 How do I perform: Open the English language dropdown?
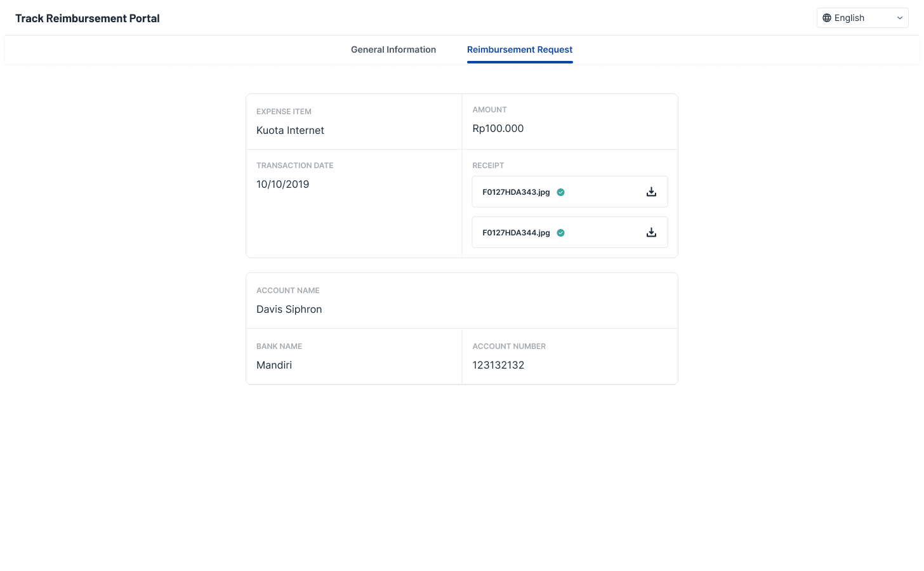click(862, 18)
